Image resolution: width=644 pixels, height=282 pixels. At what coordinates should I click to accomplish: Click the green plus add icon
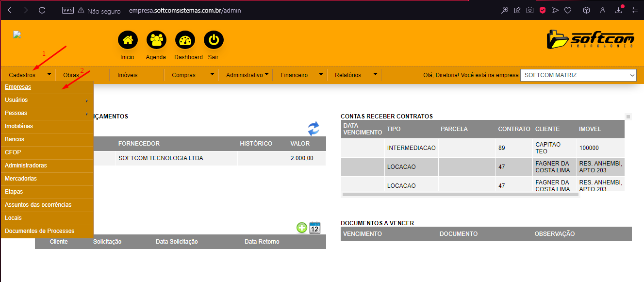pos(302,228)
